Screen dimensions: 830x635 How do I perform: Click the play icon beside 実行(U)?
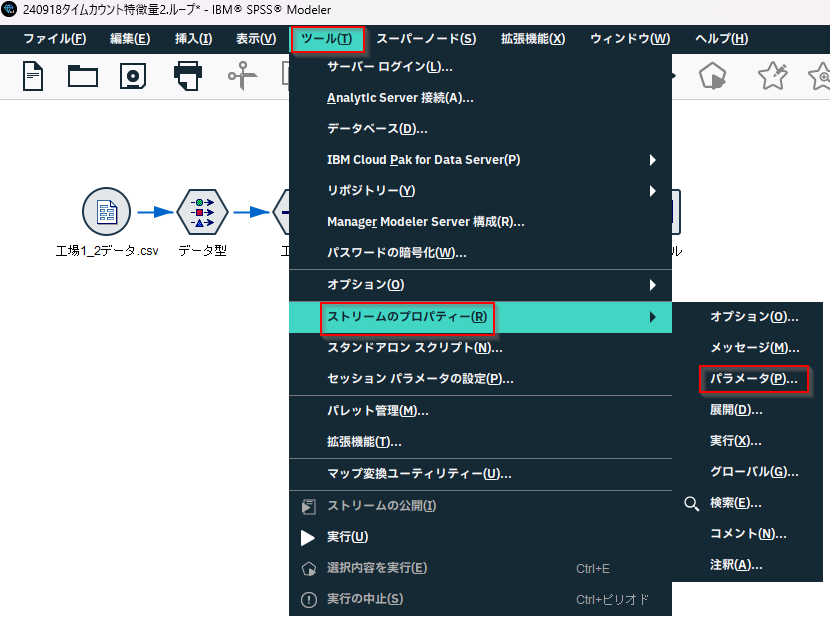308,537
